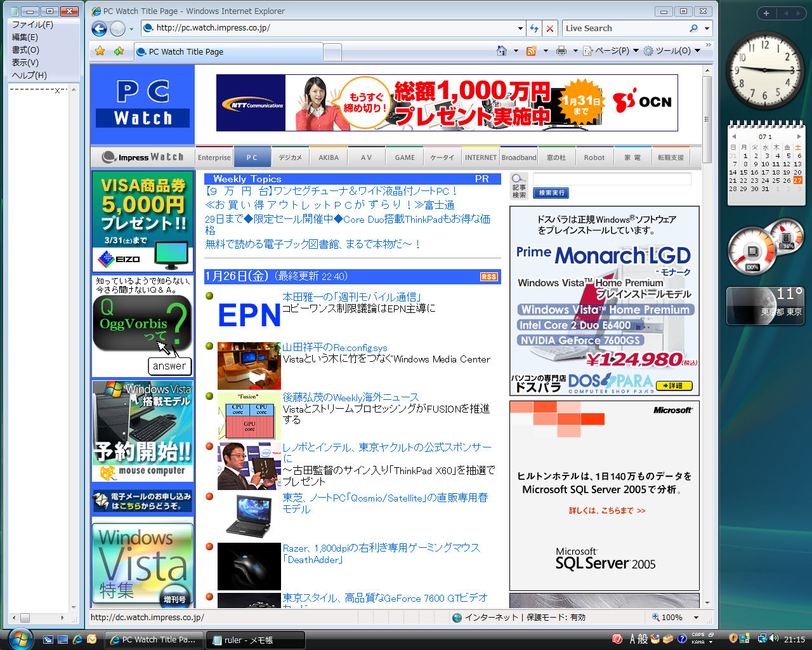
Task: Click the RSS feeds icon in the toolbar
Action: click(531, 50)
